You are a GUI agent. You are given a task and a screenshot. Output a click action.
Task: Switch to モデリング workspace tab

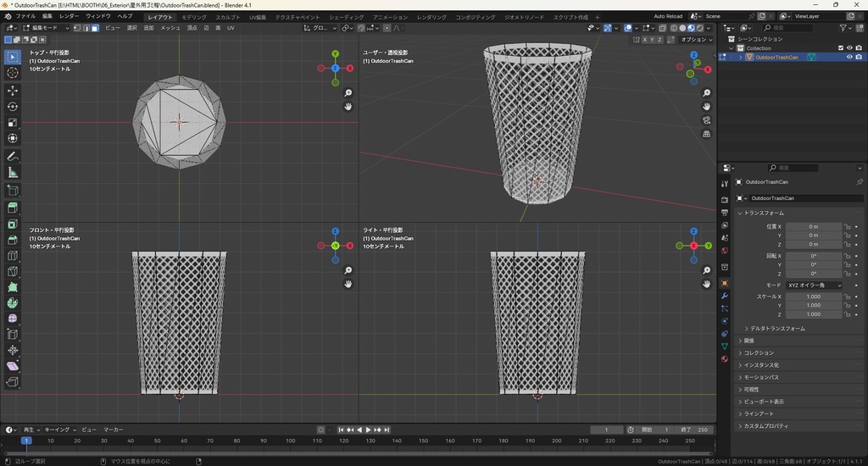coord(194,17)
